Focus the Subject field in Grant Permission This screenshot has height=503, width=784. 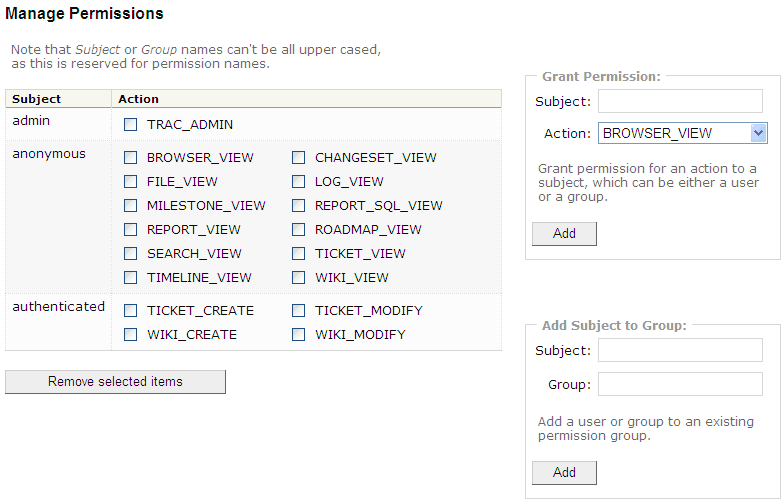coord(680,101)
